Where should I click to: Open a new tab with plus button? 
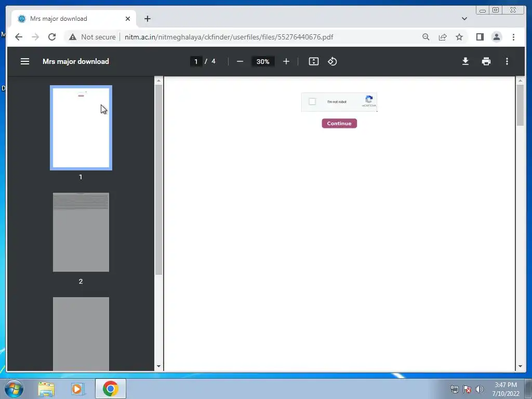pyautogui.click(x=147, y=19)
